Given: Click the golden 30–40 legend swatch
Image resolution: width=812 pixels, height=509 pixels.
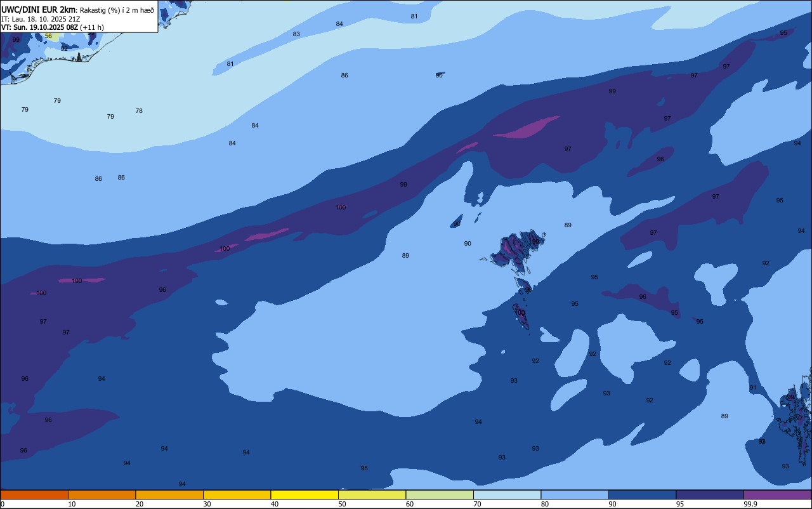Looking at the screenshot, I should click(237, 494).
